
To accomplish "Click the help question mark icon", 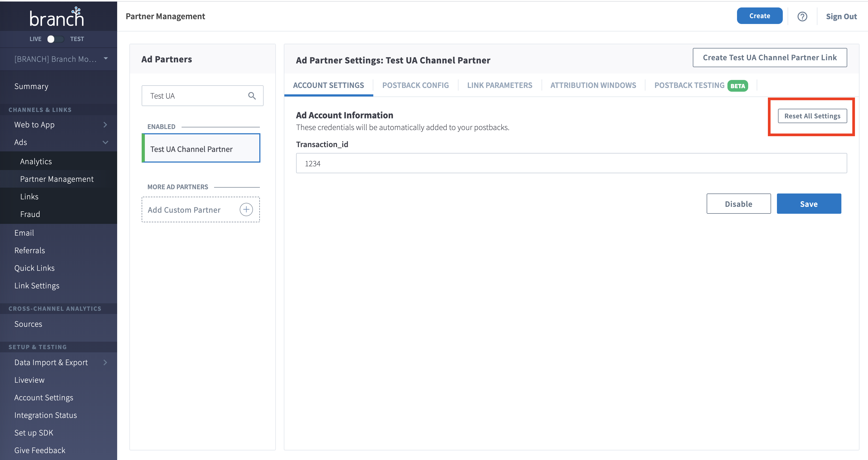I will point(802,17).
